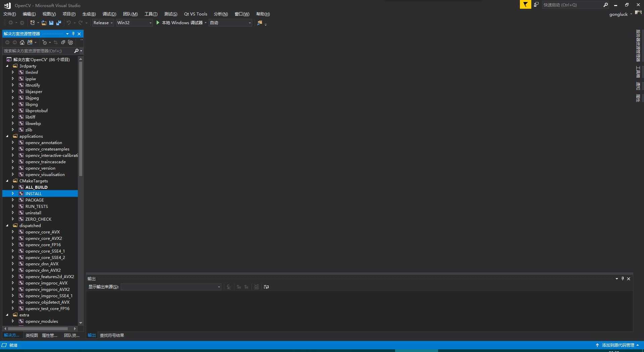Select the opencv_dnn_AVX2 project
The width and height of the screenshot is (644, 352).
click(x=43, y=270)
